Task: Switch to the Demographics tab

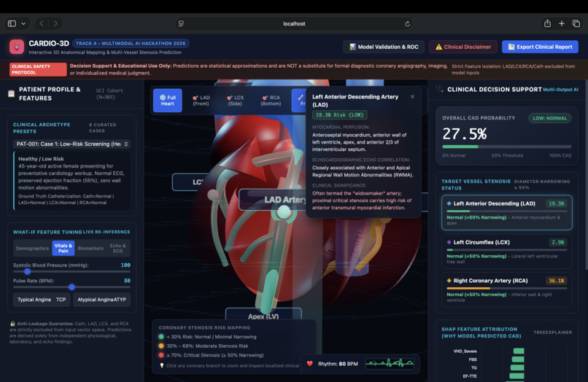Action: [x=32, y=248]
